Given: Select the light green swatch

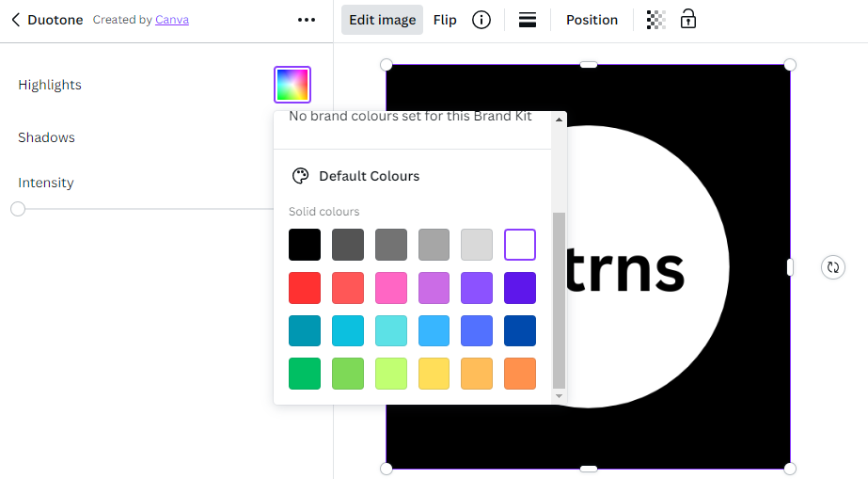Looking at the screenshot, I should coord(348,374).
